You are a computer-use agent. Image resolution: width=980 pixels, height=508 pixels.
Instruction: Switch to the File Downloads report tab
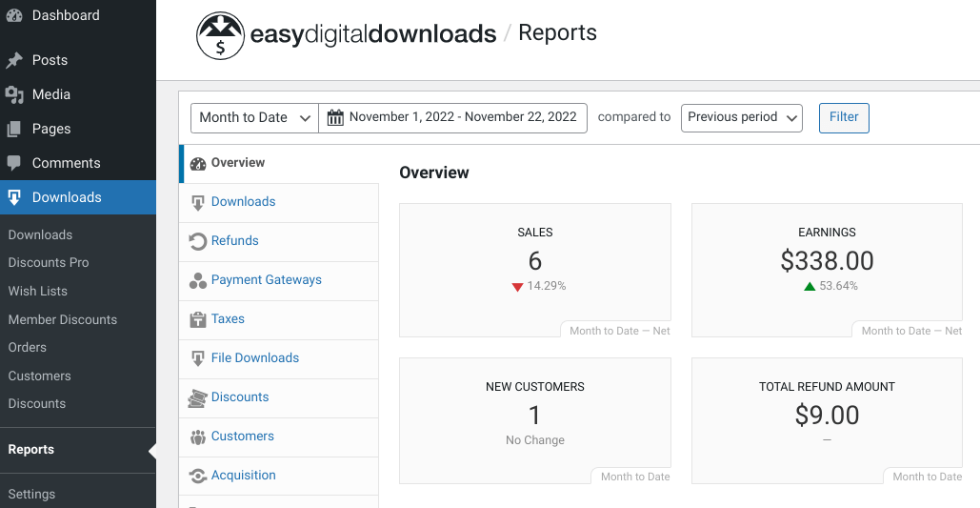(x=254, y=357)
